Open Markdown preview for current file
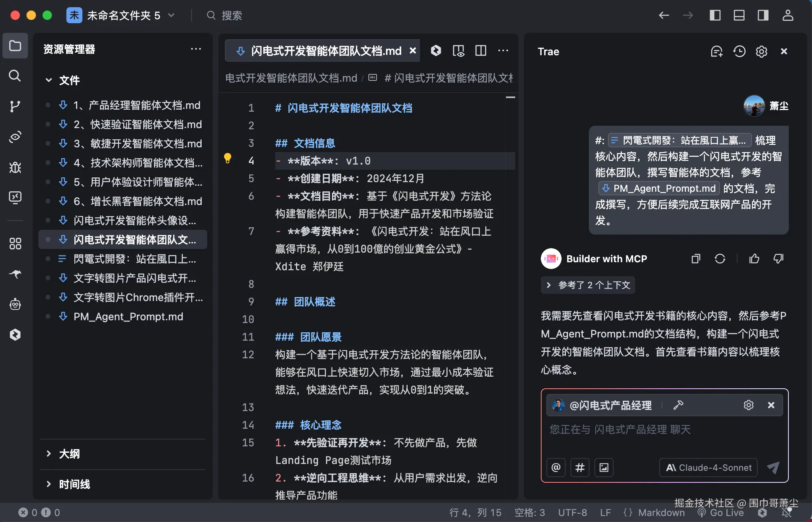The width and height of the screenshot is (812, 522). [x=459, y=50]
